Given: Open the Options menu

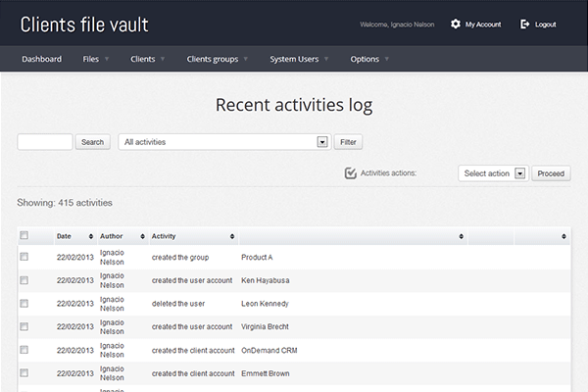Looking at the screenshot, I should point(365,59).
